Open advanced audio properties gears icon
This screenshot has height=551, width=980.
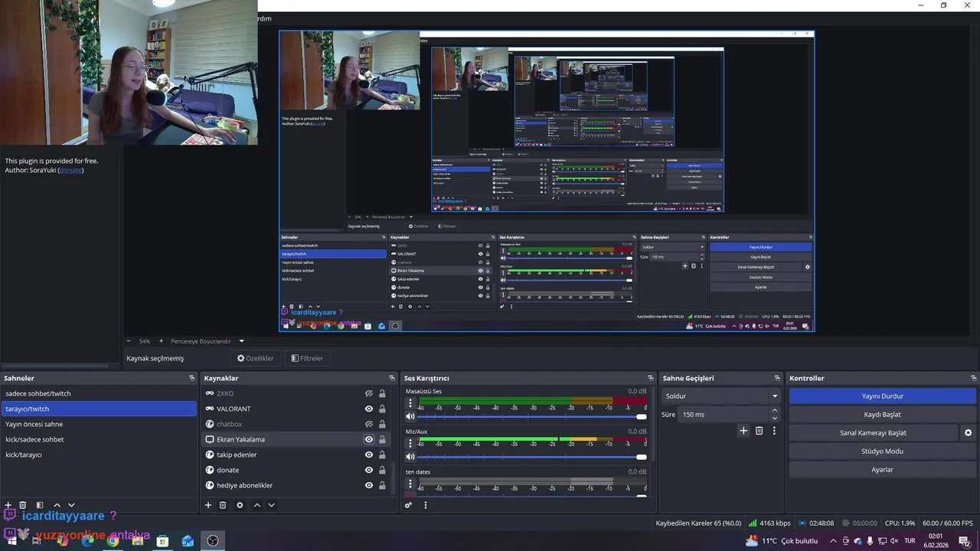coord(409,505)
